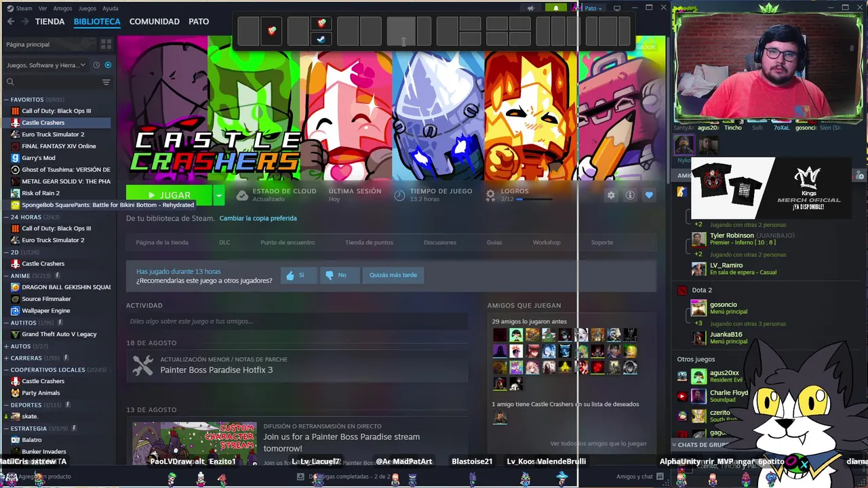Open the PATO profile tab
This screenshot has height=488, width=868.
click(x=199, y=22)
